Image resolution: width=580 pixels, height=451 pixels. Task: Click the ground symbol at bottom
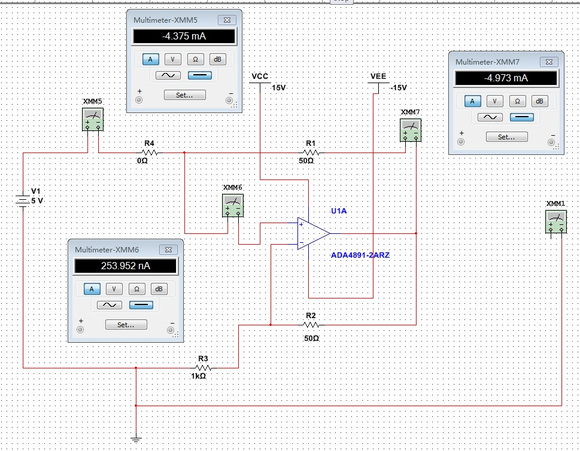point(136,440)
